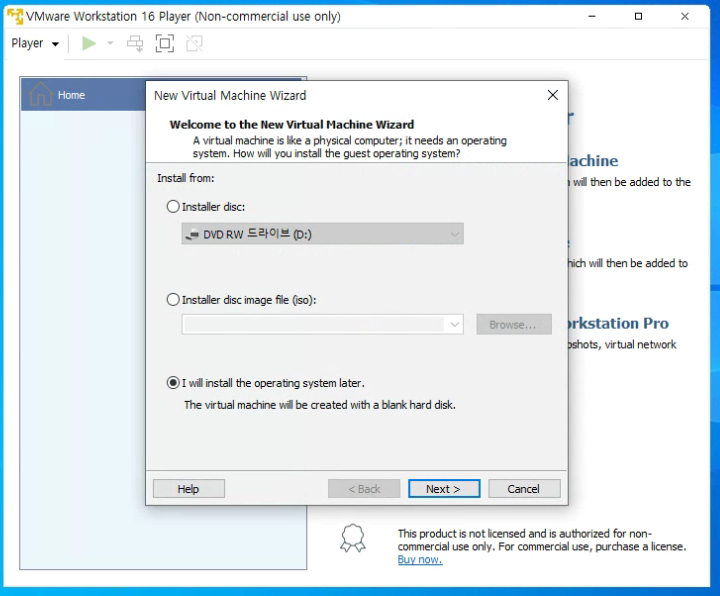Open the Home tab in library
Viewport: 720px width, 596px height.
tap(83, 95)
